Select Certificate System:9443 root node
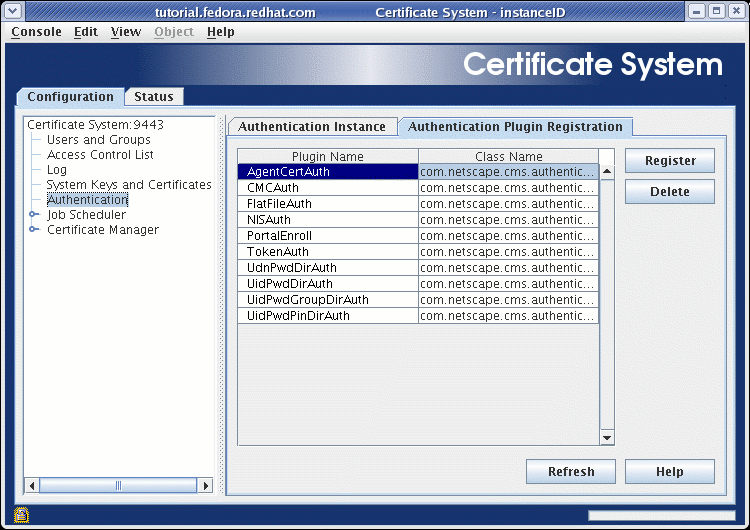 [95, 124]
